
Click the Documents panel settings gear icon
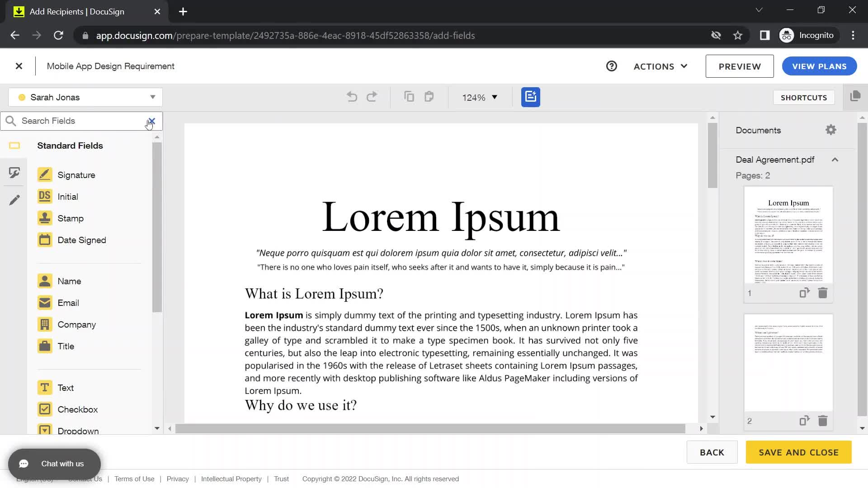click(831, 130)
